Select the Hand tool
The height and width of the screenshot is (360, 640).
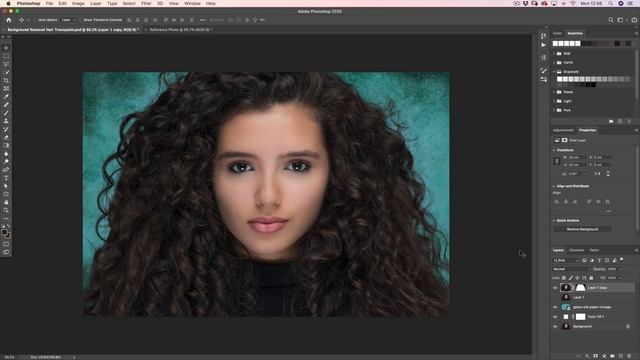(6, 202)
